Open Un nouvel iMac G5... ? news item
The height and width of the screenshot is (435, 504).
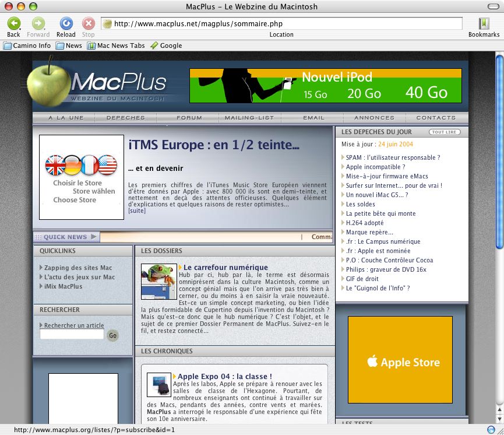pos(377,195)
